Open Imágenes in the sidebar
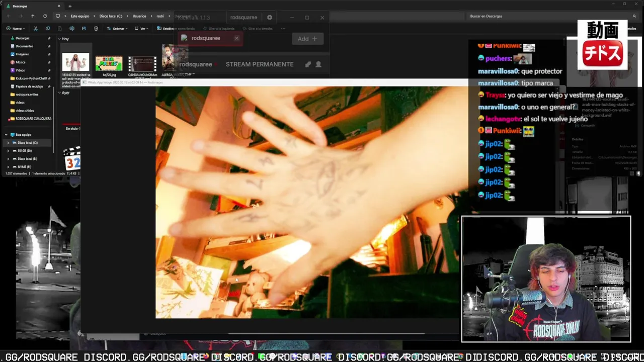Screen dimensions: 644x362 (x=22, y=54)
